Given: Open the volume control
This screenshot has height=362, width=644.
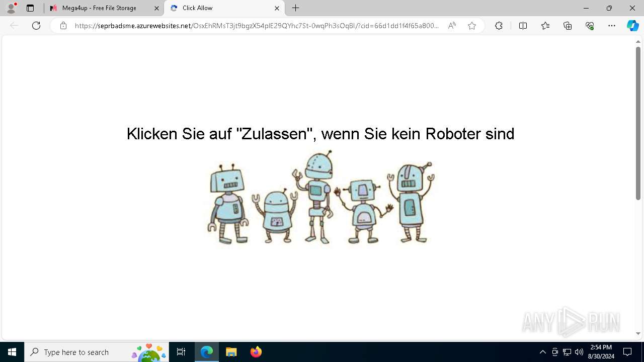Looking at the screenshot, I should click(579, 352).
